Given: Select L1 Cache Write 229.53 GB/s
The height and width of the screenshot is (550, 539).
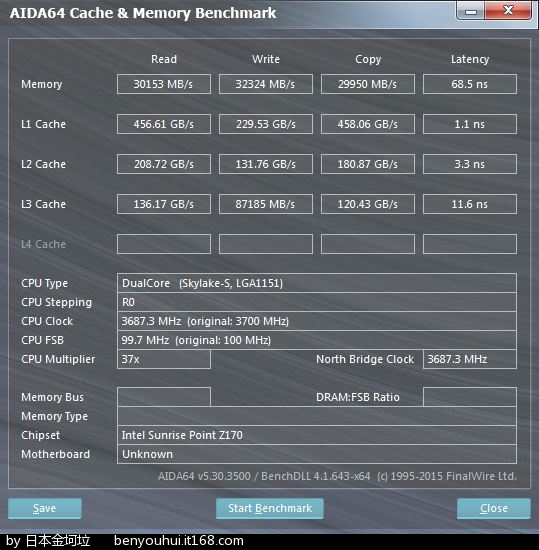Looking at the screenshot, I should pos(266,124).
